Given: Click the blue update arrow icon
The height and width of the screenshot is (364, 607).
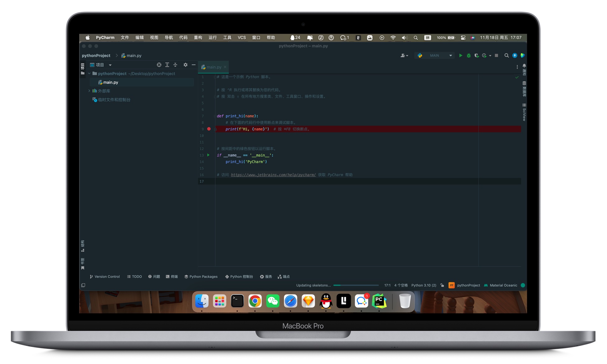Looking at the screenshot, I should coord(515,55).
